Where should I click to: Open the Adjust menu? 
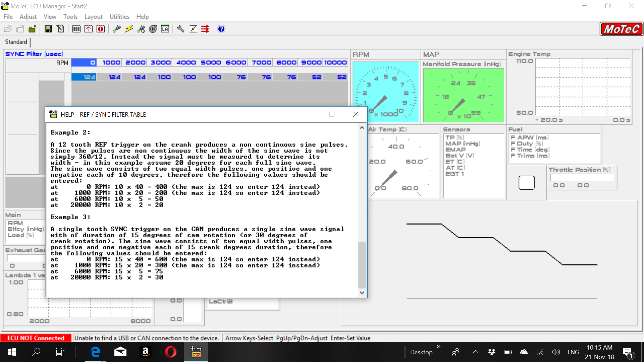tap(28, 16)
